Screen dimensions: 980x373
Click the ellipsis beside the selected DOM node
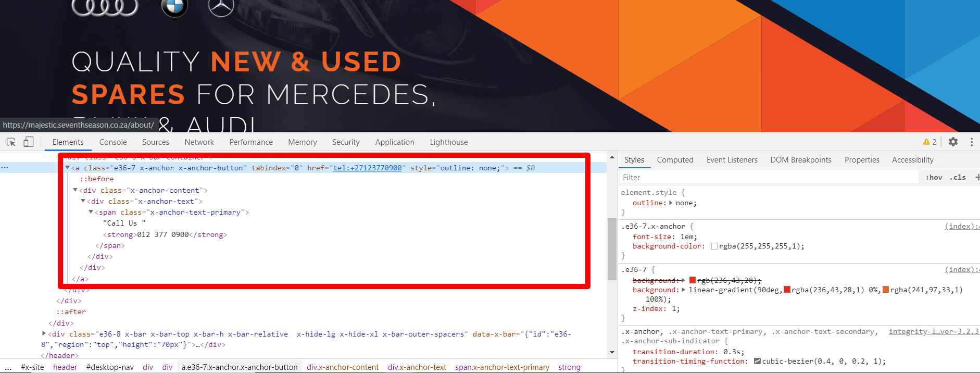coord(5,168)
